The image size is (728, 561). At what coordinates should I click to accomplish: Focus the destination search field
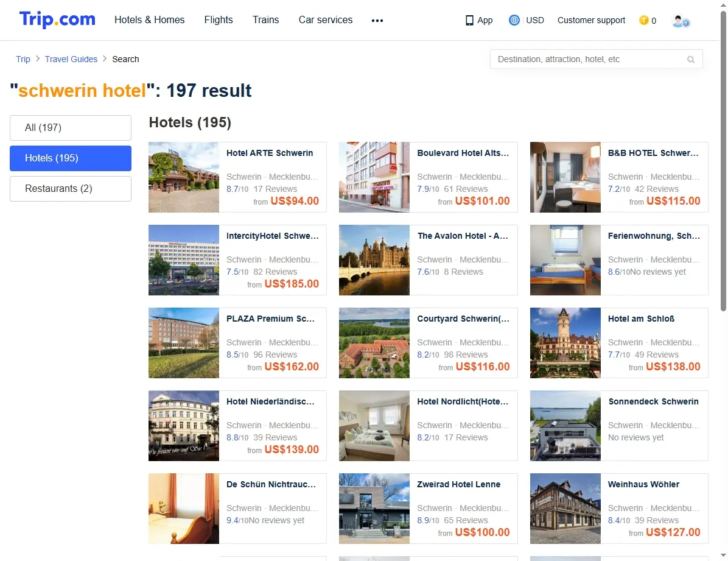click(x=596, y=59)
